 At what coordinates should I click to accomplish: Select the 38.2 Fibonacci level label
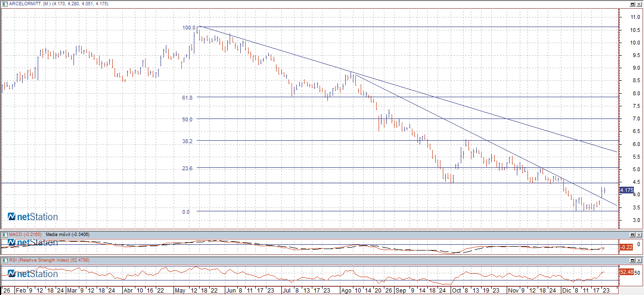point(187,141)
